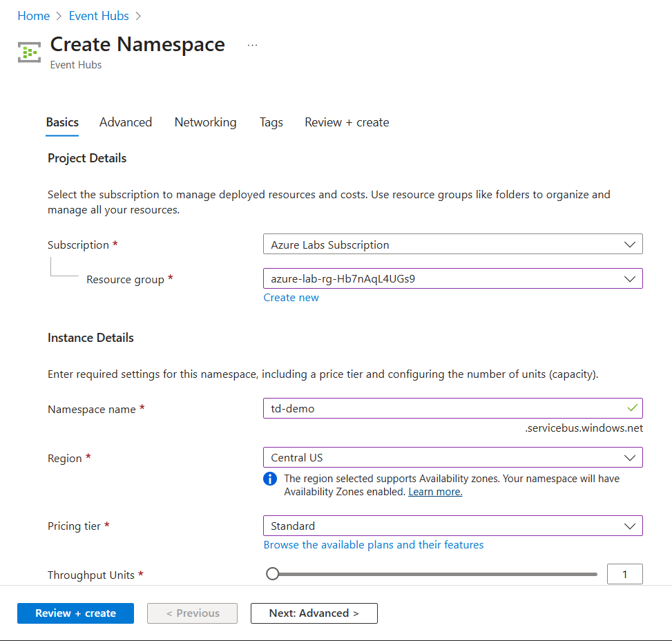This screenshot has height=641, width=672.
Task: Open the Learn more link about Availability Zones
Action: click(435, 492)
